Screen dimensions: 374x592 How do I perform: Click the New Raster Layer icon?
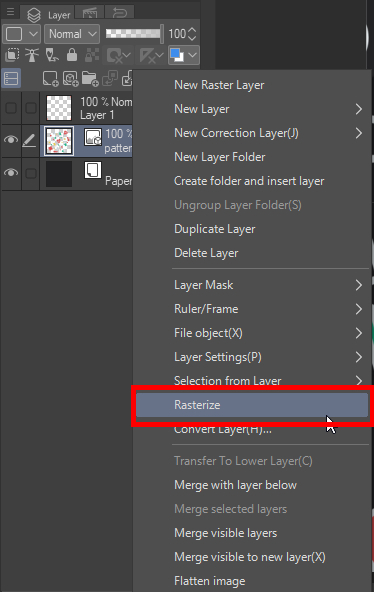(50, 79)
